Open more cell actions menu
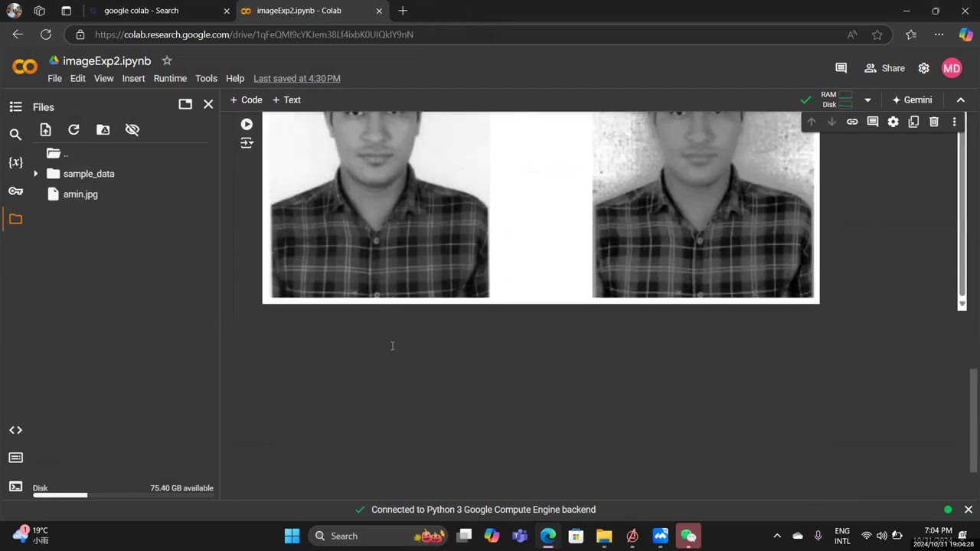This screenshot has height=551, width=980. coord(954,122)
